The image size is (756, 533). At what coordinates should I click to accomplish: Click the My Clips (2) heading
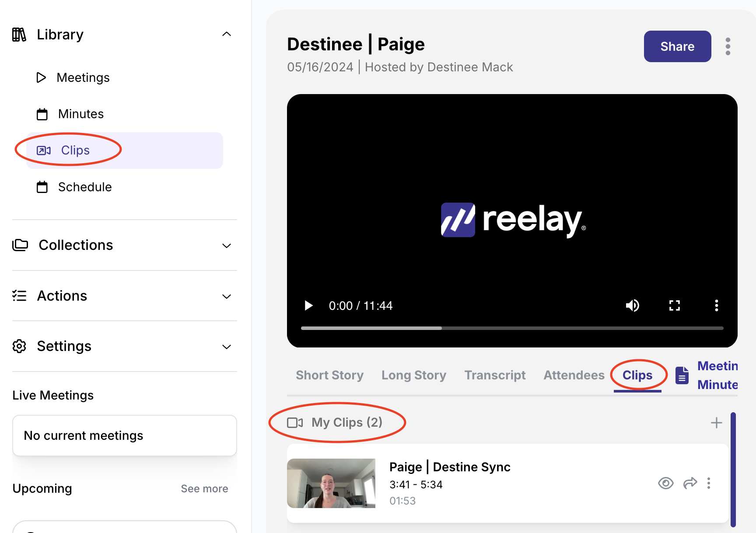(x=347, y=422)
